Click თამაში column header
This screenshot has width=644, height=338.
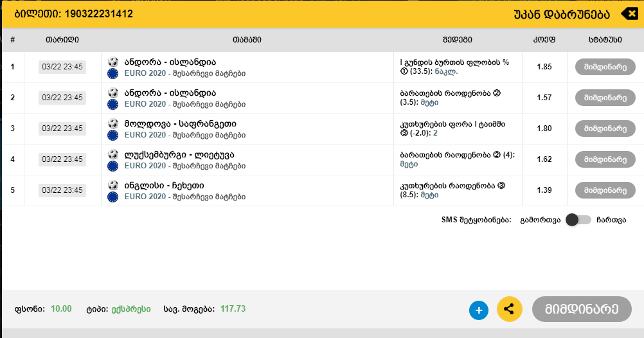coord(247,40)
